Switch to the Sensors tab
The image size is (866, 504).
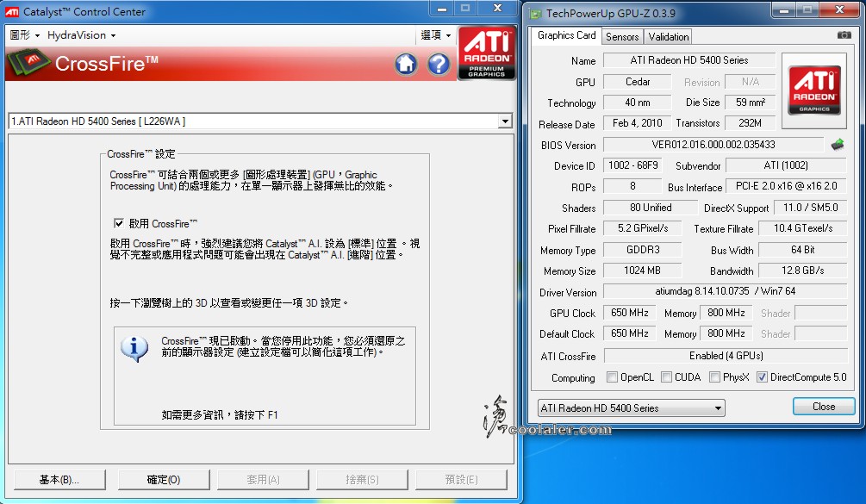click(622, 37)
